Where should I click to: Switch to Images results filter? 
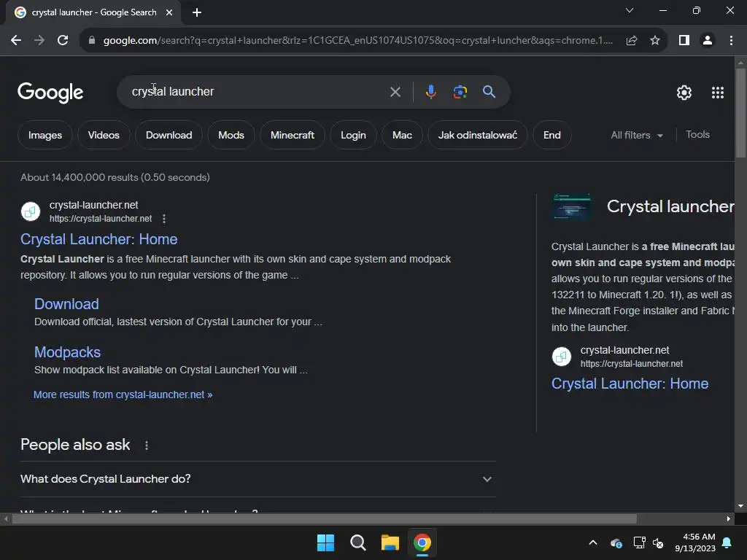(x=44, y=135)
